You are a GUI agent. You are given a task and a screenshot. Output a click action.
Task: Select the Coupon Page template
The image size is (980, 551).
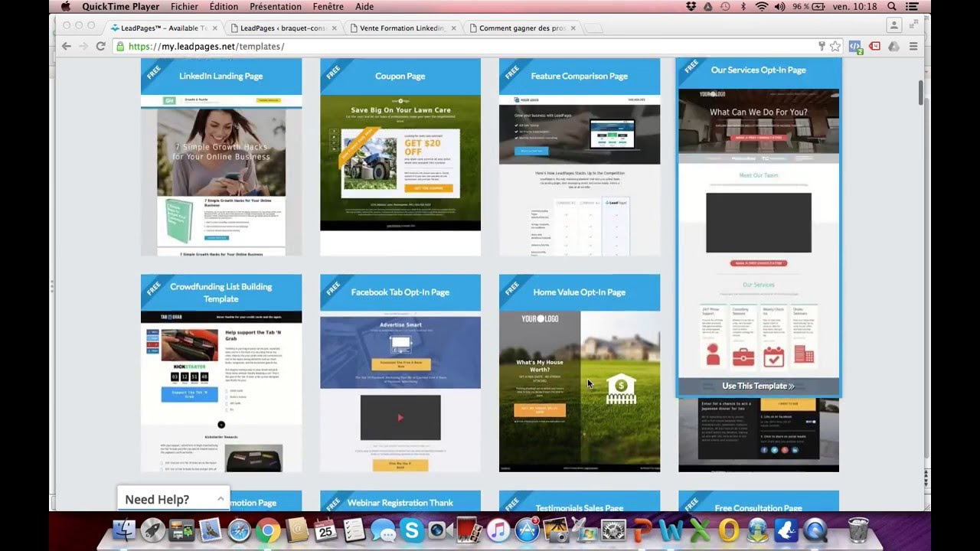400,157
